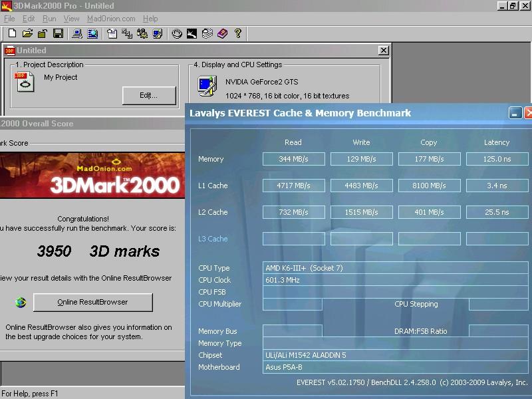Click the stacked discs toolbar icon

pos(207,33)
